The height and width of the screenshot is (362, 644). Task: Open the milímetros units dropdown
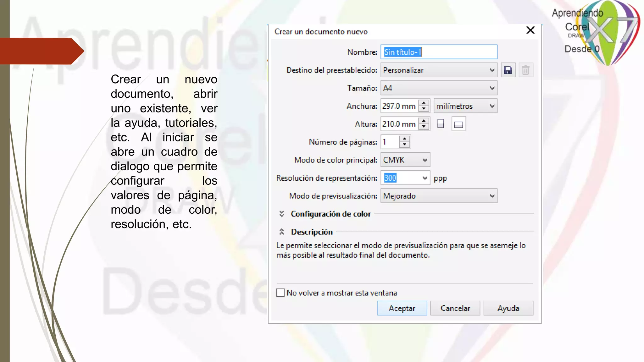(x=465, y=106)
